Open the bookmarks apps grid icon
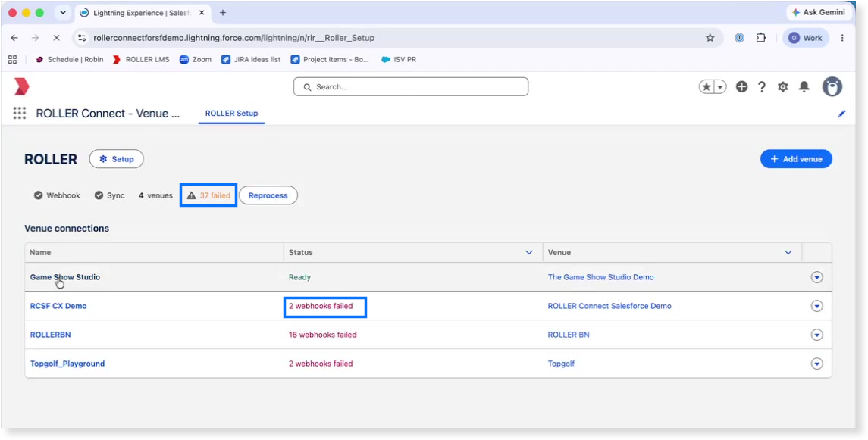 (x=12, y=59)
